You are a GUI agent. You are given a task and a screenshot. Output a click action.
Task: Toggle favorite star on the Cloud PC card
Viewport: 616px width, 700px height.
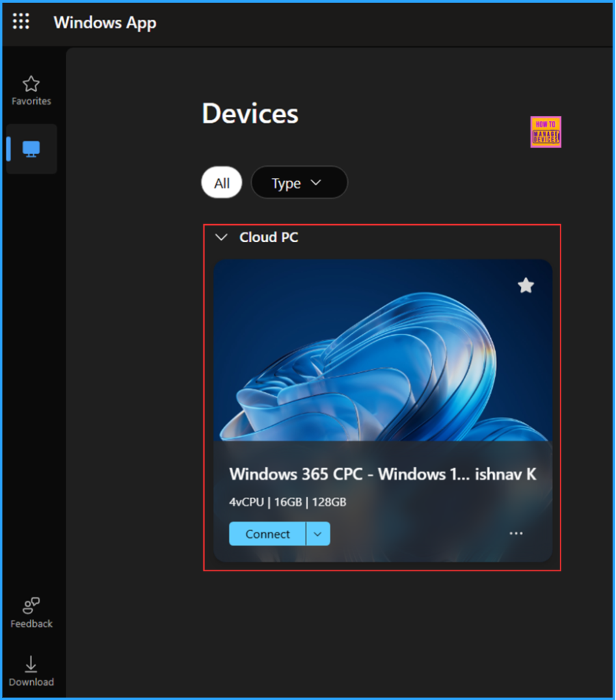point(526,285)
